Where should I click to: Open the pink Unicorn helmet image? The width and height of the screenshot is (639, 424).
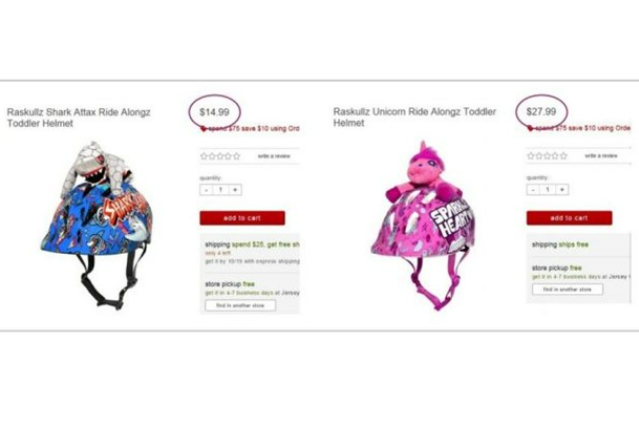424,225
